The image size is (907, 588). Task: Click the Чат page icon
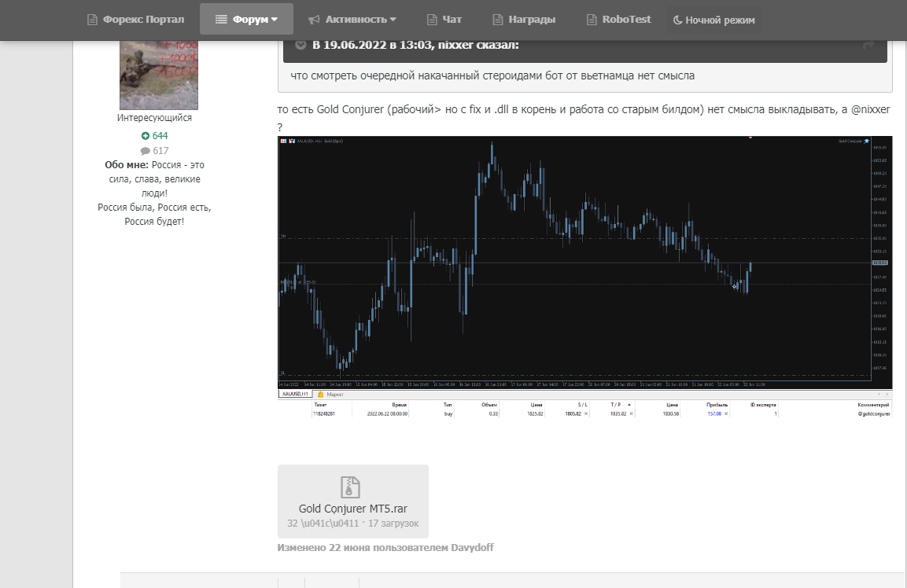tap(432, 20)
